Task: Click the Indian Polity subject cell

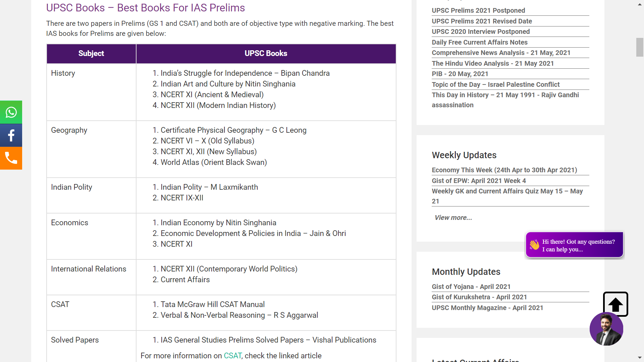Action: pos(91,195)
